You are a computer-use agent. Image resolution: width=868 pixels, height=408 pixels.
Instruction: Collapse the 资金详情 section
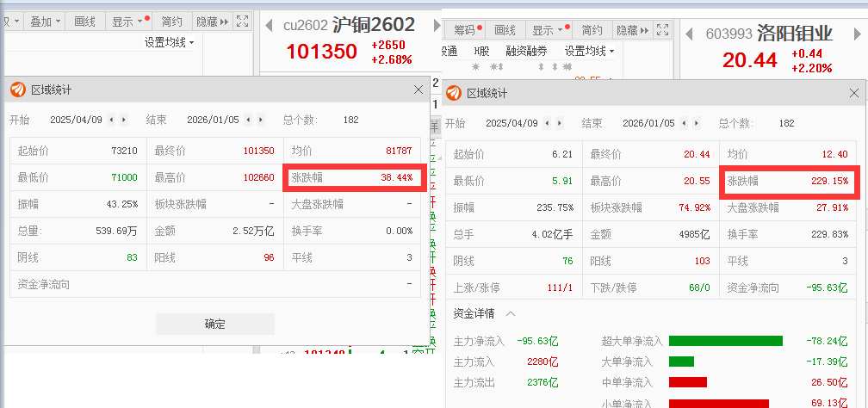pyautogui.click(x=511, y=314)
